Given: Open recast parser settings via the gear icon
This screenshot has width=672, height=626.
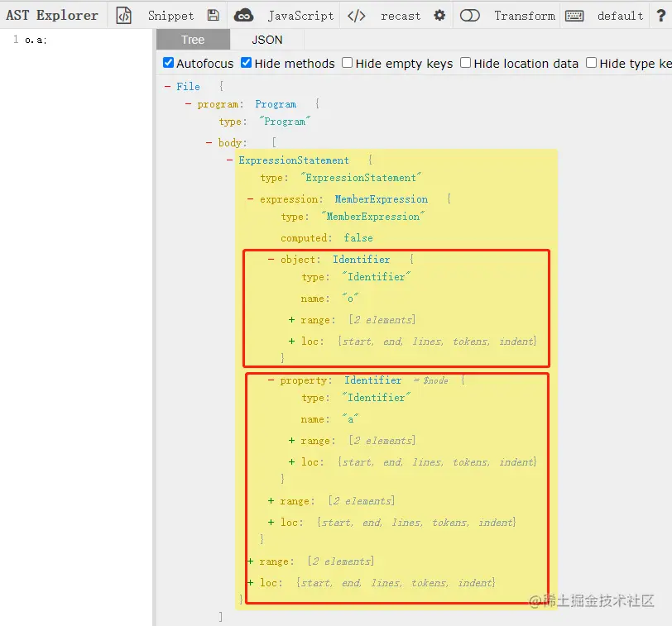Looking at the screenshot, I should tap(441, 15).
